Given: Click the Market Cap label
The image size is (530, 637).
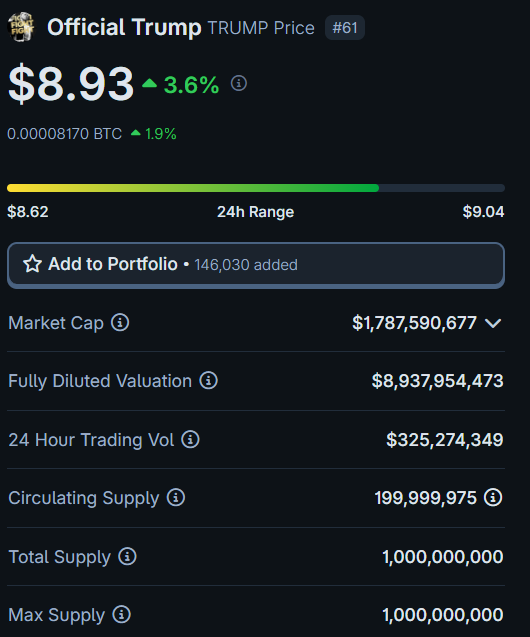Looking at the screenshot, I should 56,323.
